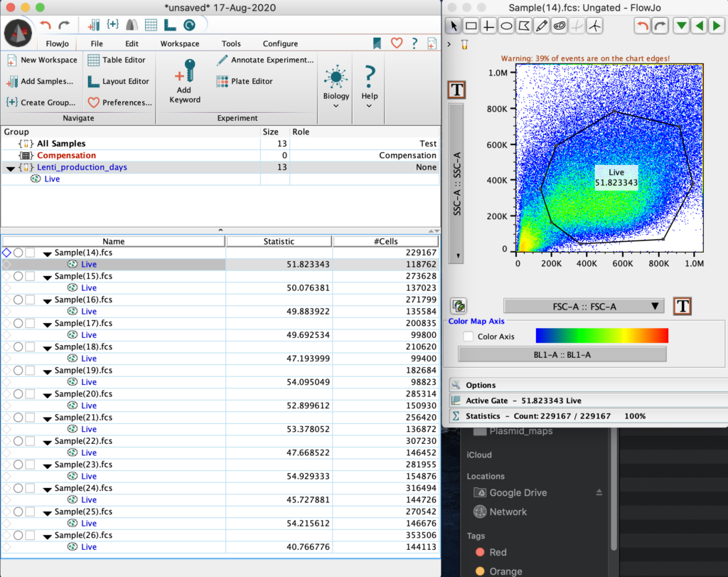Open the Configure ribbon tab
Viewport: 728px width, 577px height.
[280, 43]
